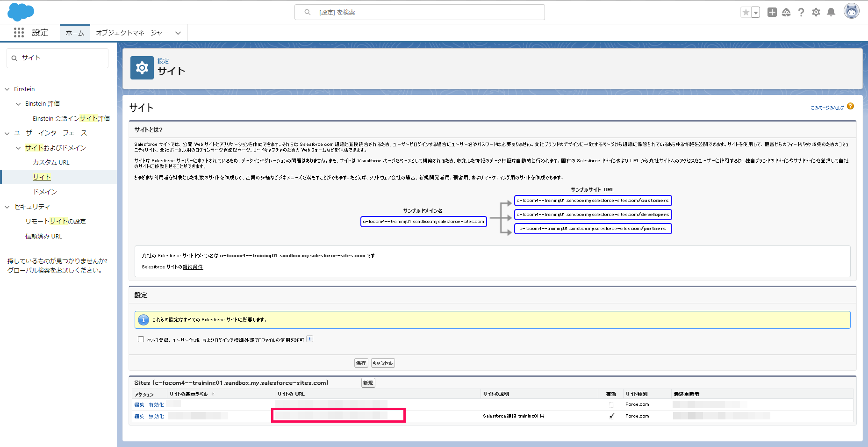Open ドメイン in the sidebar
This screenshot has height=447, width=868.
45,192
